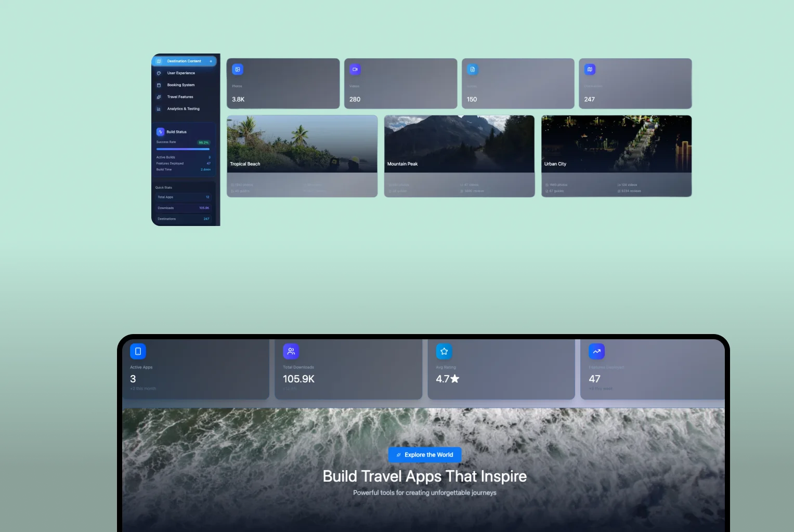View the Mountain Peak destination card
The height and width of the screenshot is (532, 794).
click(x=459, y=156)
